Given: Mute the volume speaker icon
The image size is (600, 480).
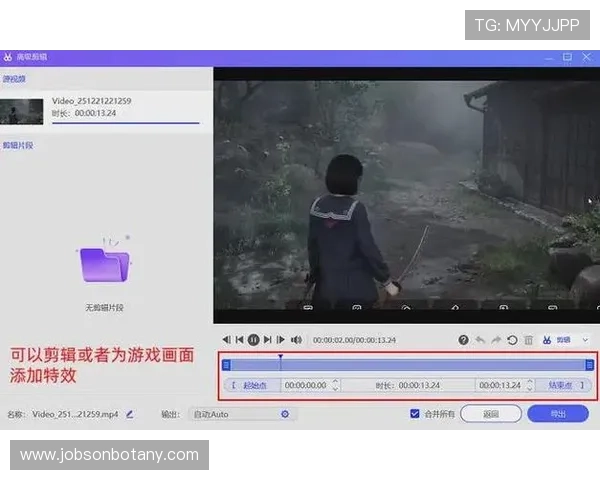Looking at the screenshot, I should tap(296, 340).
